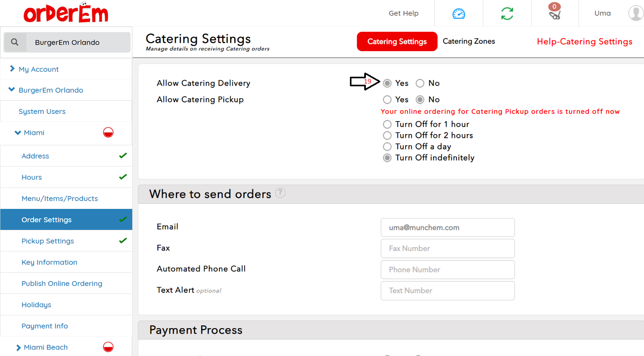Viewport: 644px width, 356px height.
Task: Select No for Allow Catering Delivery
Action: pyautogui.click(x=420, y=83)
